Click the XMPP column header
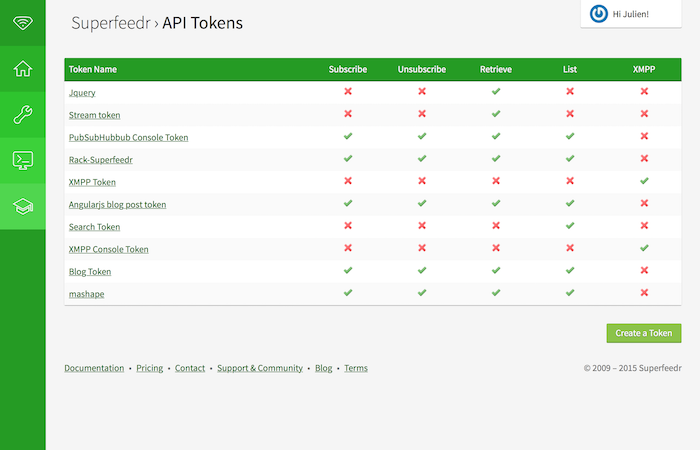The width and height of the screenshot is (700, 450). click(x=644, y=69)
